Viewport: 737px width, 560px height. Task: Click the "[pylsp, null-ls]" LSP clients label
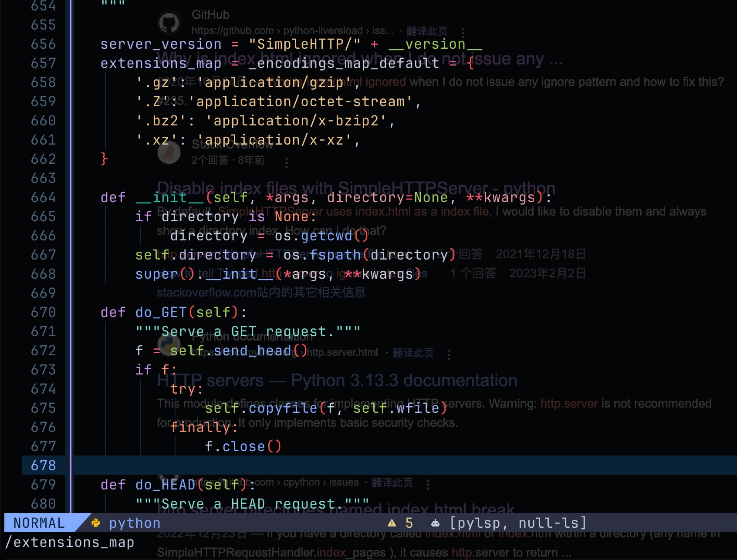click(x=518, y=523)
